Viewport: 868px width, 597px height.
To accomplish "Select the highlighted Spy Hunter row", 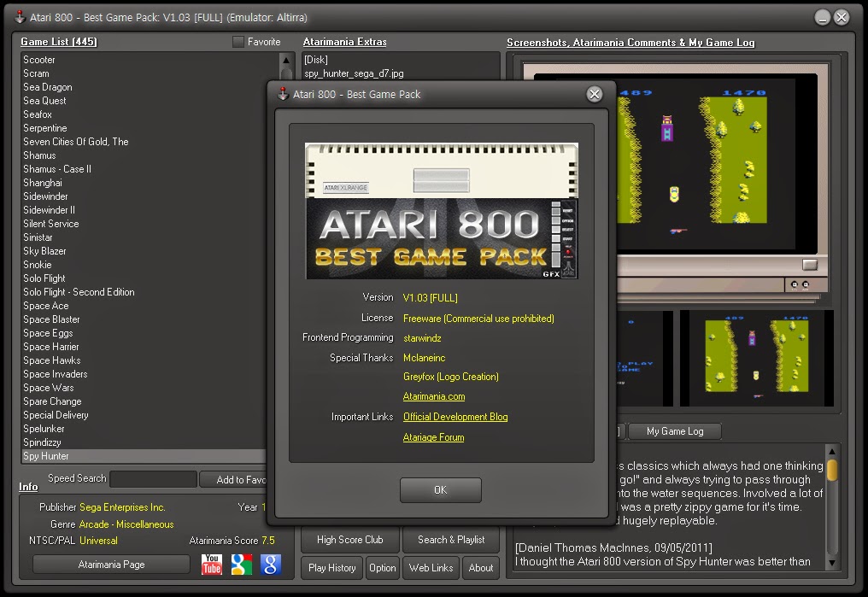I will pos(144,456).
